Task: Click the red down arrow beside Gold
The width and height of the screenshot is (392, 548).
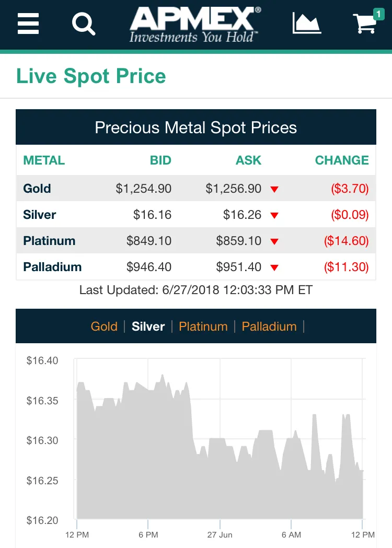Action: [274, 189]
